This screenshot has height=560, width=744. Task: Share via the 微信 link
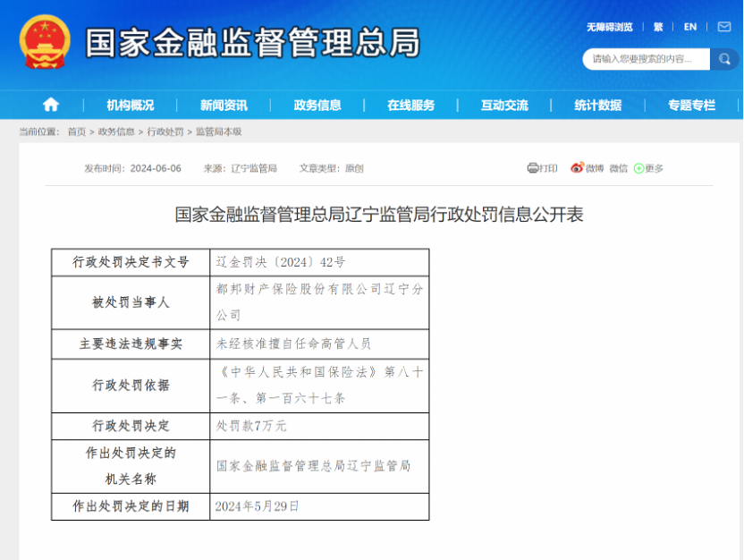(x=618, y=168)
